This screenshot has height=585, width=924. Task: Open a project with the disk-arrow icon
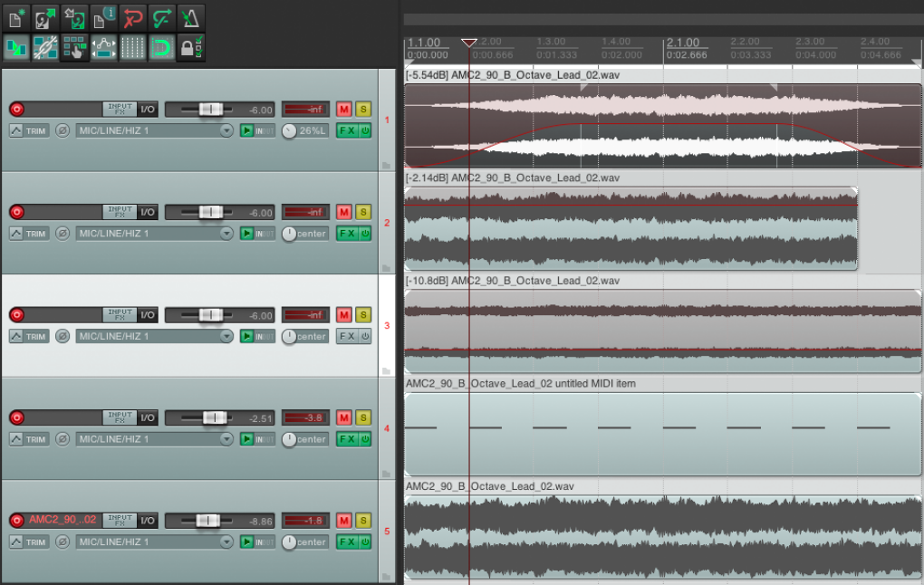click(45, 18)
